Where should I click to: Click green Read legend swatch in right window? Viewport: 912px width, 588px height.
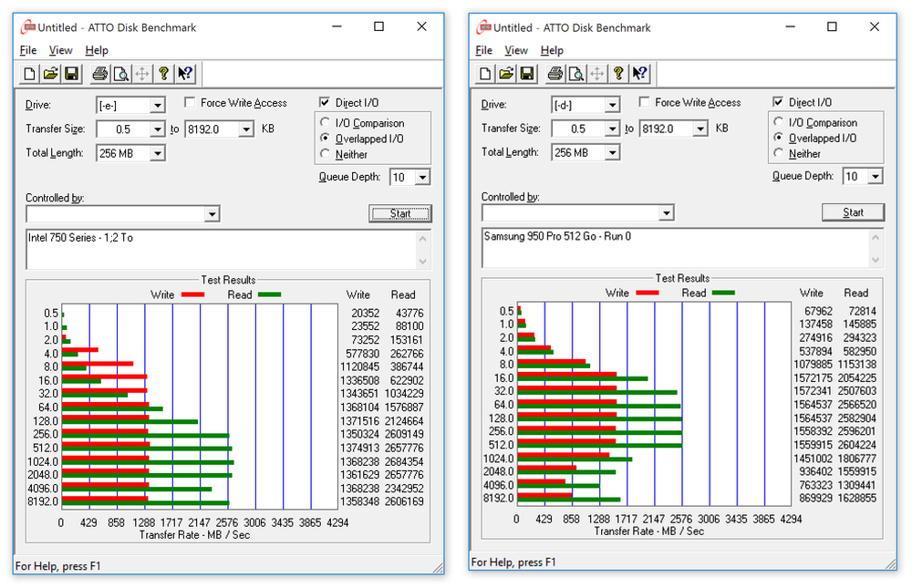pos(723,294)
